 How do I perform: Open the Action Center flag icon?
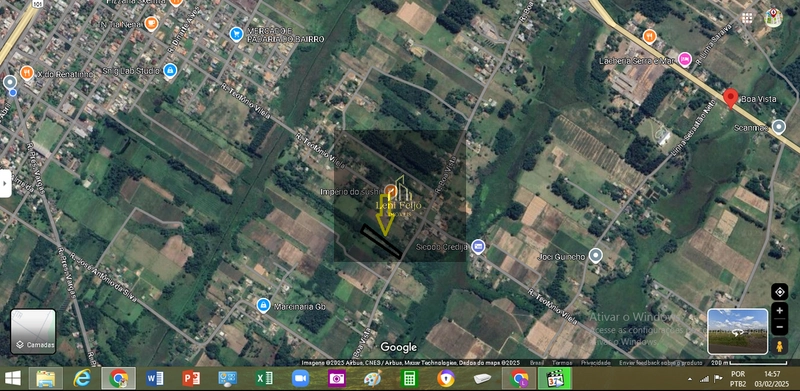(x=718, y=379)
